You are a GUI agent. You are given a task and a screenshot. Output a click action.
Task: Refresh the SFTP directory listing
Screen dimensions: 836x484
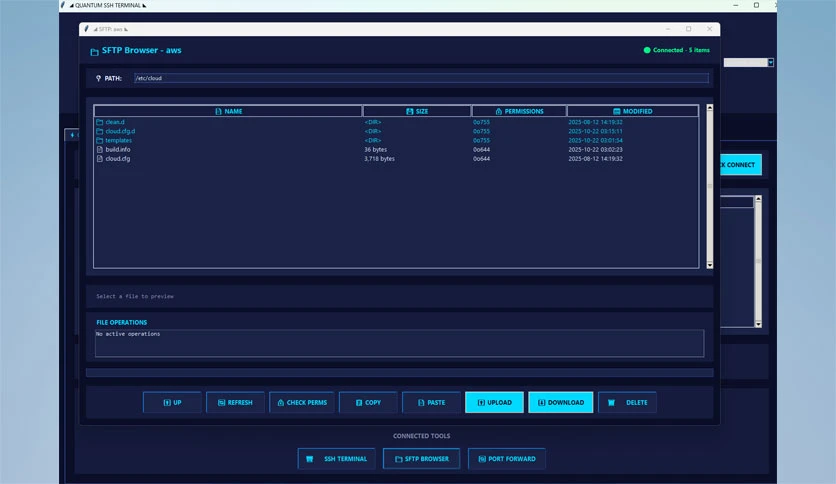pyautogui.click(x=235, y=402)
